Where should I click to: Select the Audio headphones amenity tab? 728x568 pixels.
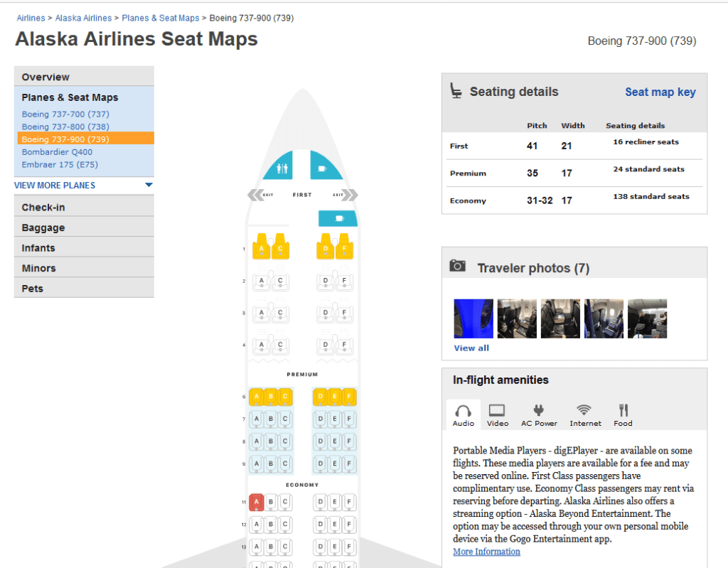click(464, 414)
